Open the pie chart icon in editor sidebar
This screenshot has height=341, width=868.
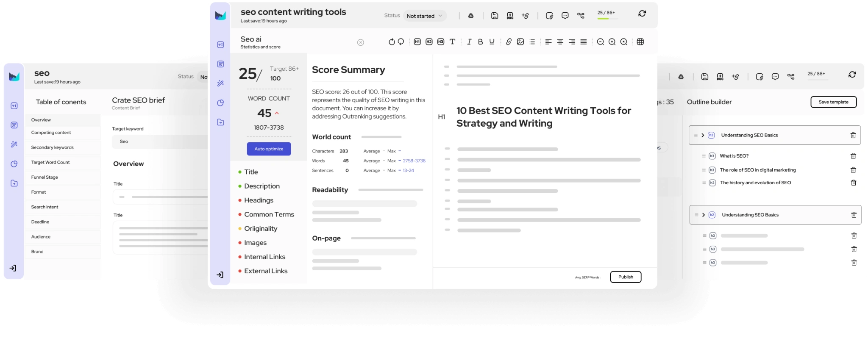(220, 103)
